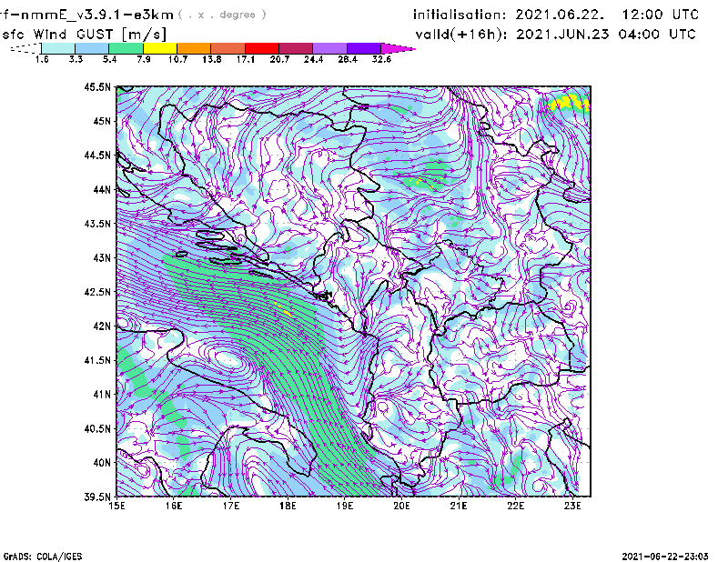This screenshot has width=728, height=562.
Task: Click the '23E' longitude label
Action: 572,506
